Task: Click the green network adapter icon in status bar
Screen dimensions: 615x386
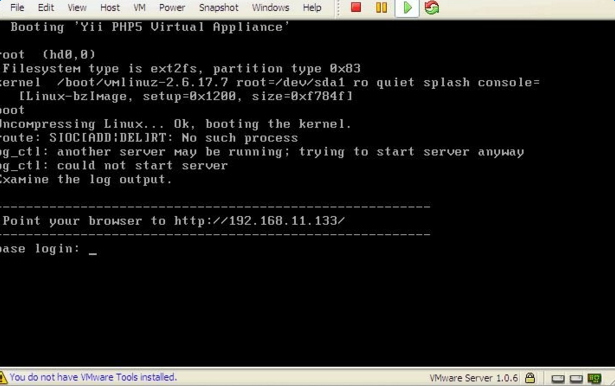Action: click(x=594, y=379)
